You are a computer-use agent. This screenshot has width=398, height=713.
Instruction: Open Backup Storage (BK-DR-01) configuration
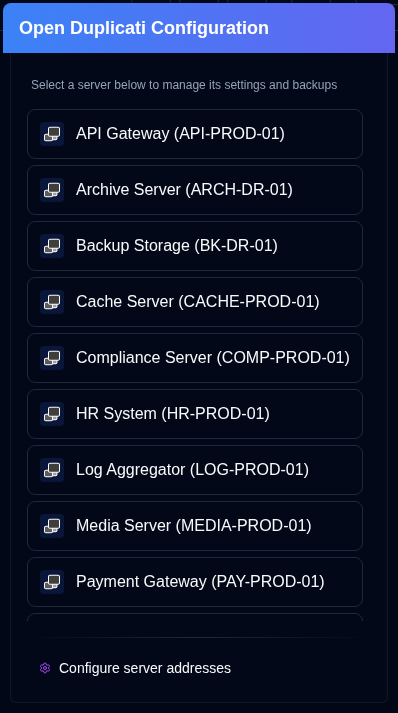(x=195, y=246)
